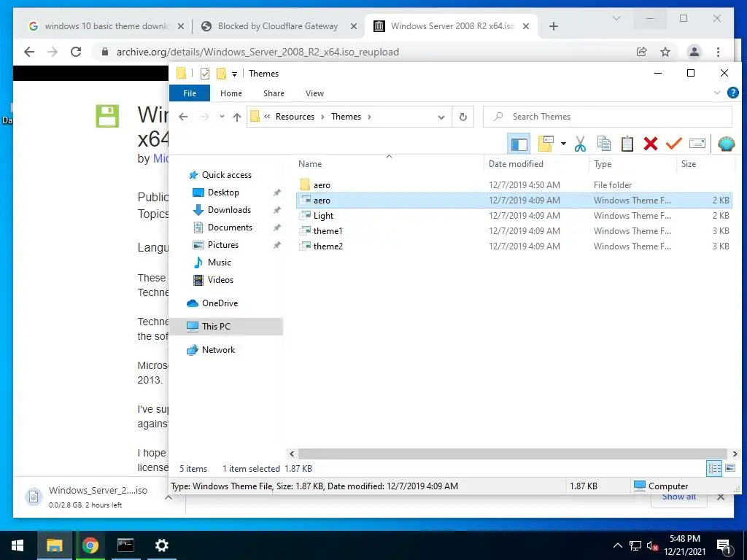Select the aero file folder

pyautogui.click(x=514, y=184)
